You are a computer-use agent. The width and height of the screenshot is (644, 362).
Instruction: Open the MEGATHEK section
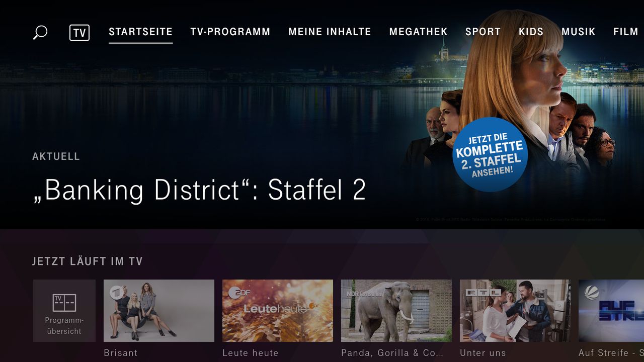coord(418,32)
